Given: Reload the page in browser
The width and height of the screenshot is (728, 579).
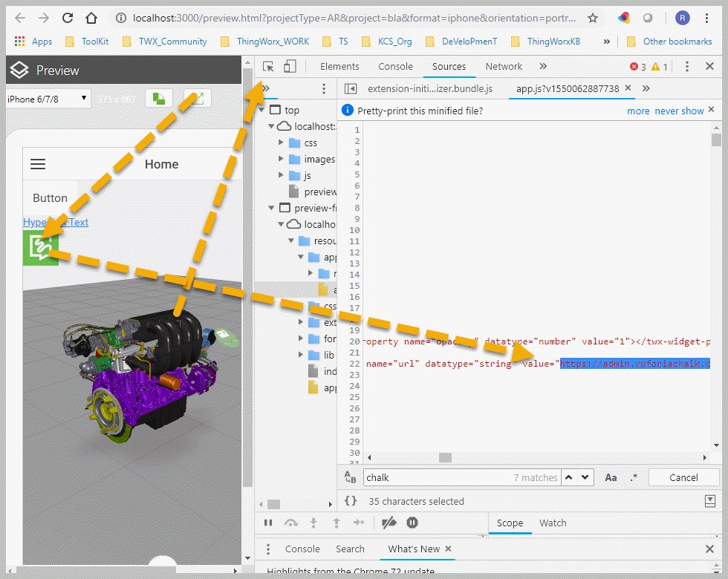Looking at the screenshot, I should click(68, 19).
